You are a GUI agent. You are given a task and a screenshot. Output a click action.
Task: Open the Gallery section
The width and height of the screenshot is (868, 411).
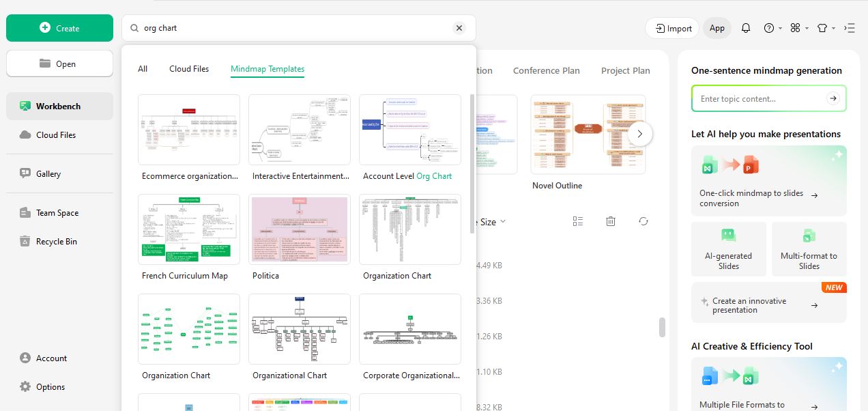59,173
